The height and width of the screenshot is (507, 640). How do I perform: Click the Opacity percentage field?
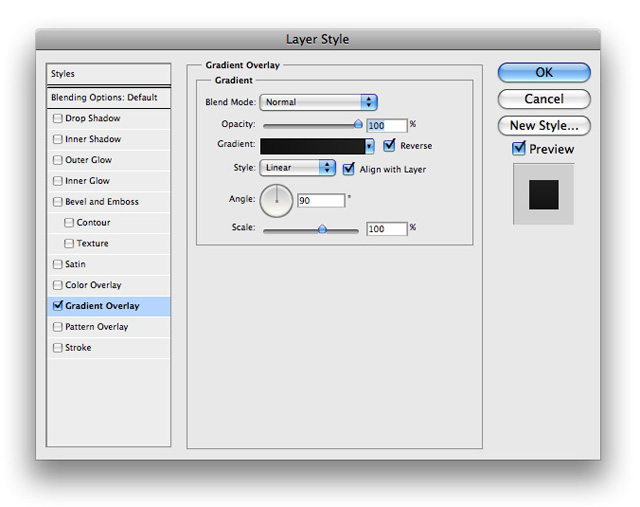tap(387, 125)
